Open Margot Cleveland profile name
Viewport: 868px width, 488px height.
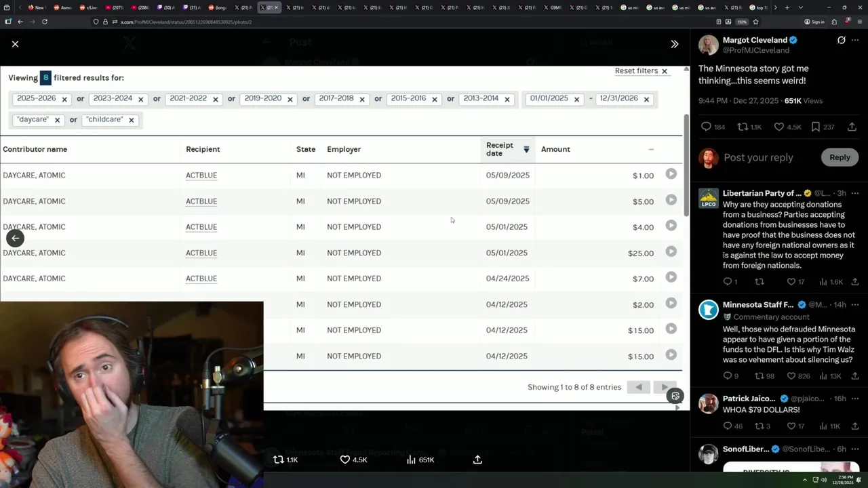(754, 40)
